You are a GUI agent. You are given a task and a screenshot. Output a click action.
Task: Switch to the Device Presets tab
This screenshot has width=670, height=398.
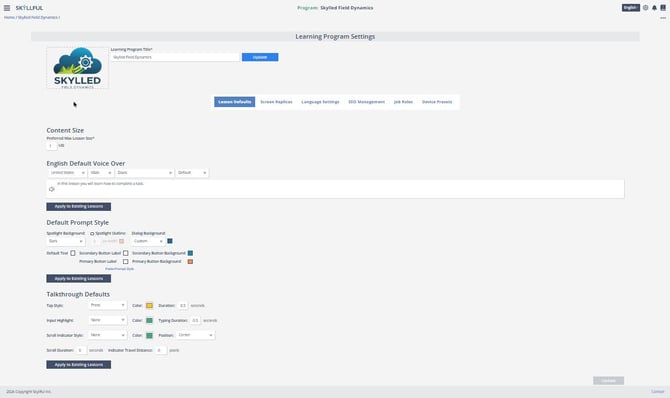[x=437, y=102]
